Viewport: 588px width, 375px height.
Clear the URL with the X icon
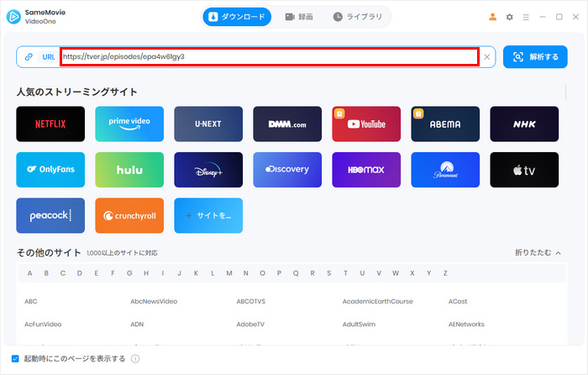click(486, 57)
